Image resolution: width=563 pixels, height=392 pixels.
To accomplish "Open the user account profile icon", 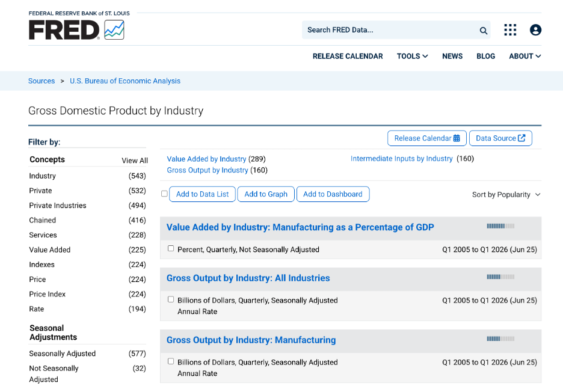I will (x=535, y=30).
